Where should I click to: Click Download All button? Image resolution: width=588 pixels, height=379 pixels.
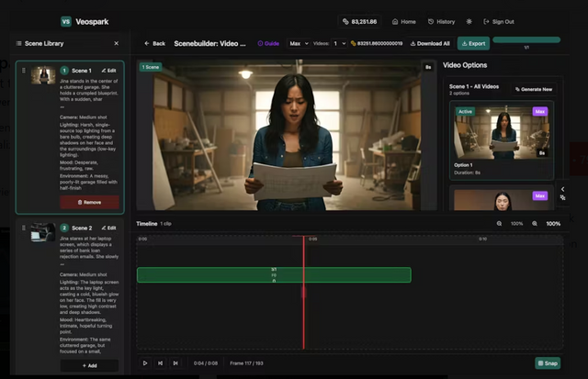(430, 43)
